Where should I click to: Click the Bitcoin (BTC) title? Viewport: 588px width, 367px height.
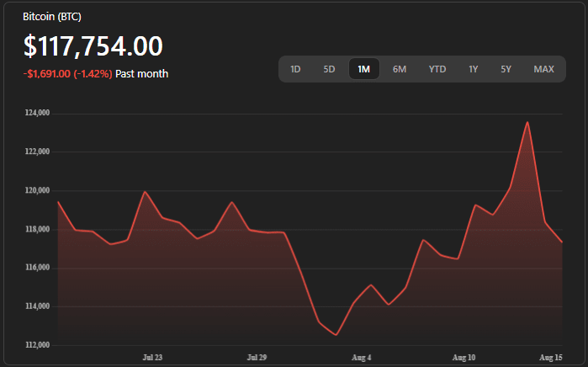coord(52,17)
